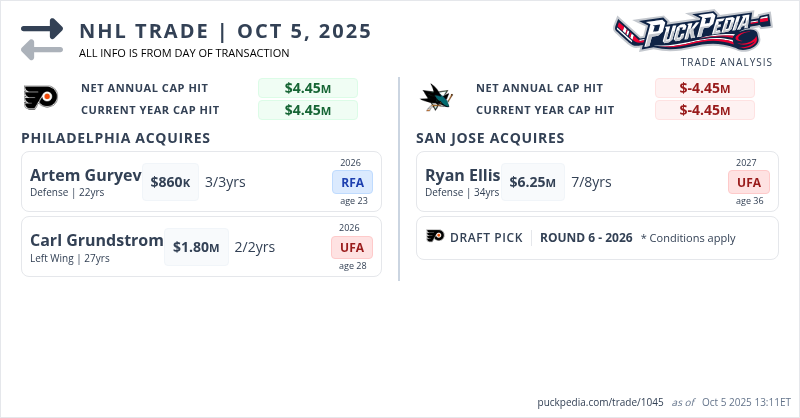This screenshot has width=800, height=418.
Task: Click the Philadelphia Flyers team logo
Action: click(41, 98)
